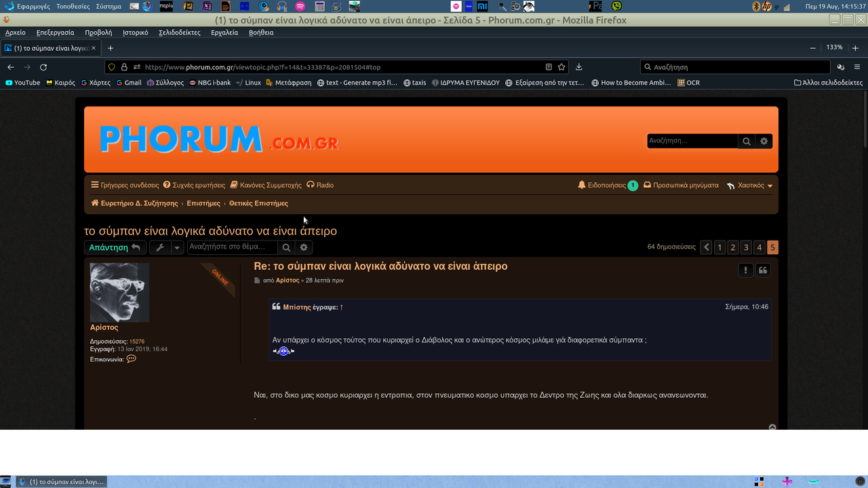Open contact bubble for Αρίστος
The image size is (868, 488).
[132, 359]
